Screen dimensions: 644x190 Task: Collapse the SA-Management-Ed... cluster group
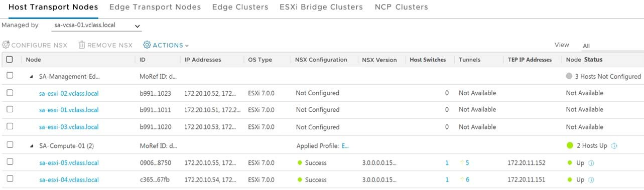pyautogui.click(x=31, y=77)
